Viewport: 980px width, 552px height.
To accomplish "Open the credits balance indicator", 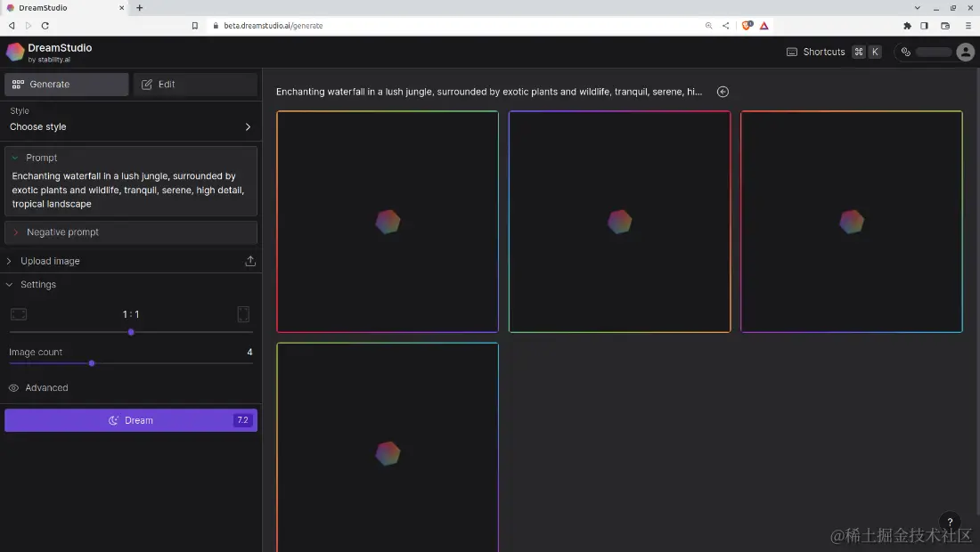I will (927, 52).
